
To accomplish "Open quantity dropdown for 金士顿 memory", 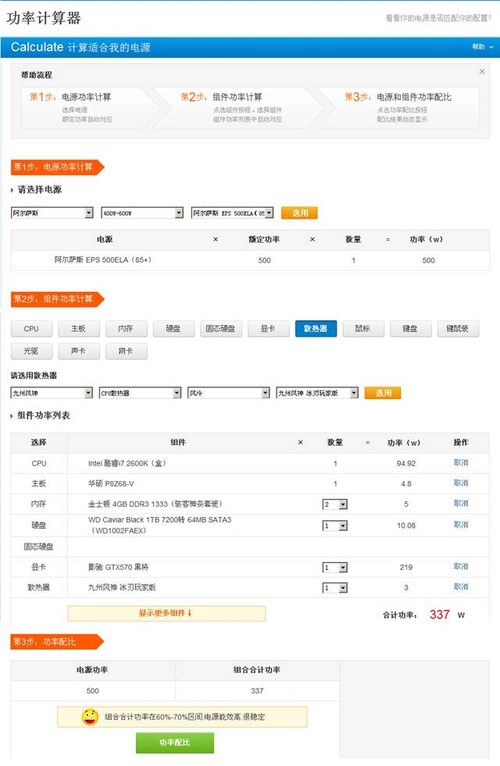I will tap(335, 504).
